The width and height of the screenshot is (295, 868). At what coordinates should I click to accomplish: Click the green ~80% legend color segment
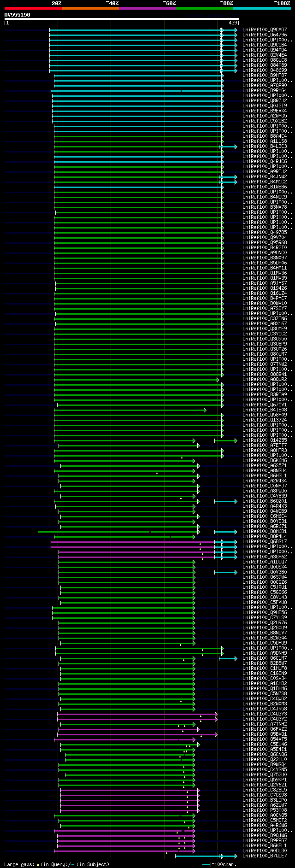point(204,8)
